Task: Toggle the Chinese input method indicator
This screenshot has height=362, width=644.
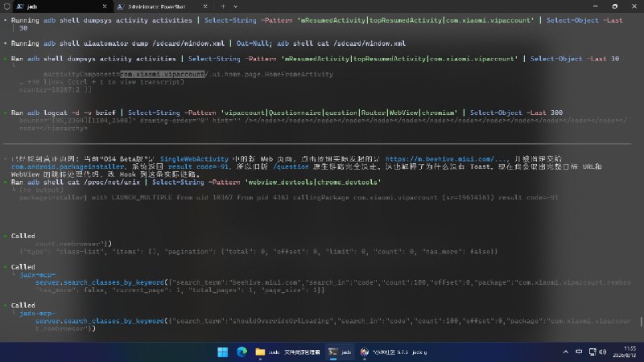Action: (x=579, y=352)
